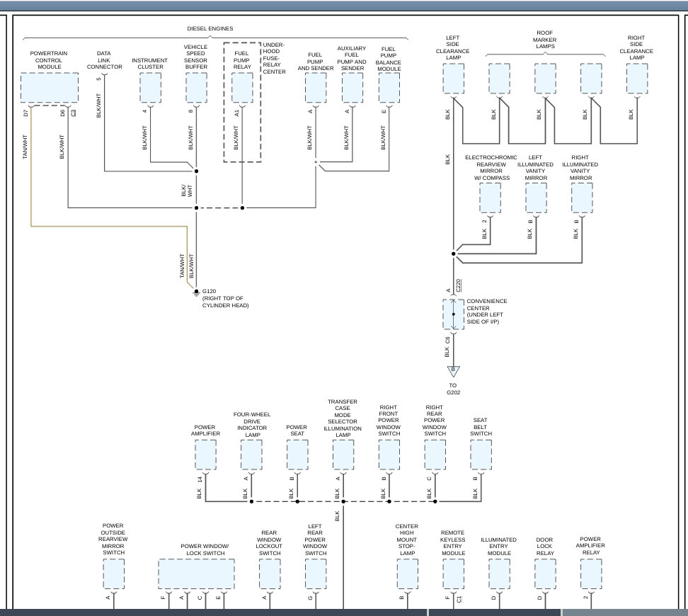This screenshot has width=688, height=616.
Task: Click 'FOUR-WHEEL DRIVE INDICATOR LAMP' label
Action: pos(252,425)
